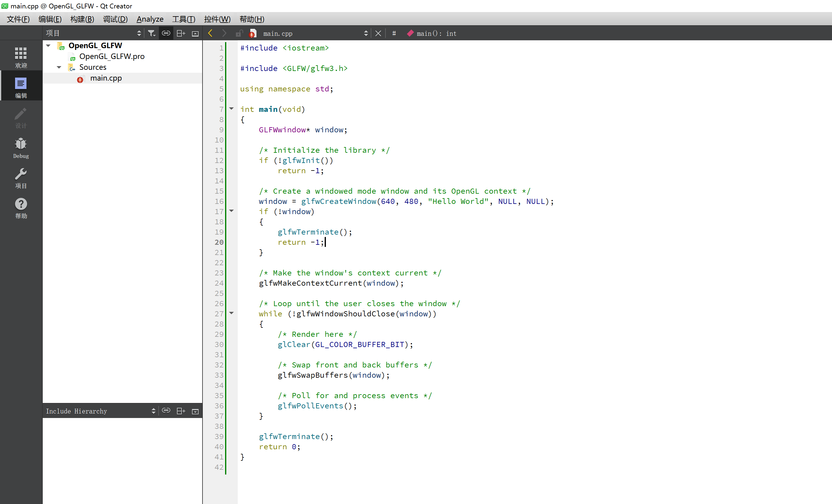This screenshot has width=832, height=504.
Task: Open Projects (项目) mode wrench icon
Action: [21, 178]
